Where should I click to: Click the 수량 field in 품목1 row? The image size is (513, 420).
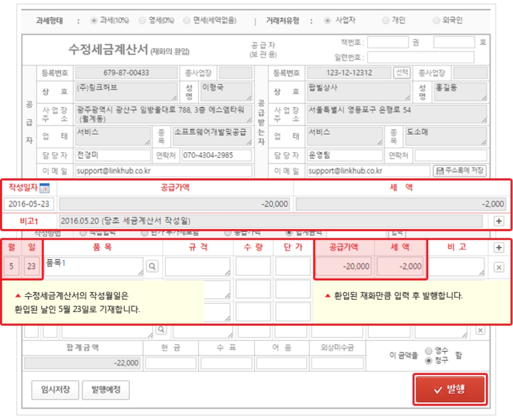coord(253,266)
